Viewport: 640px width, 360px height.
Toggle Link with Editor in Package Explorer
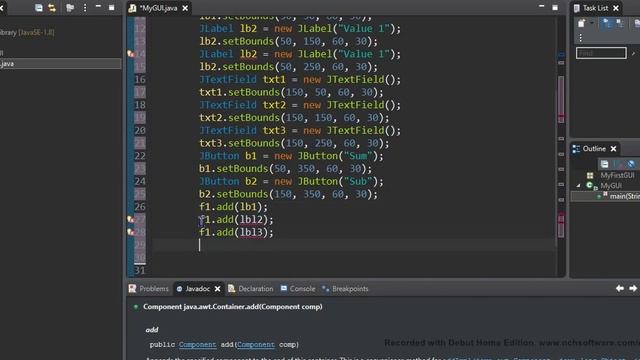(52, 8)
